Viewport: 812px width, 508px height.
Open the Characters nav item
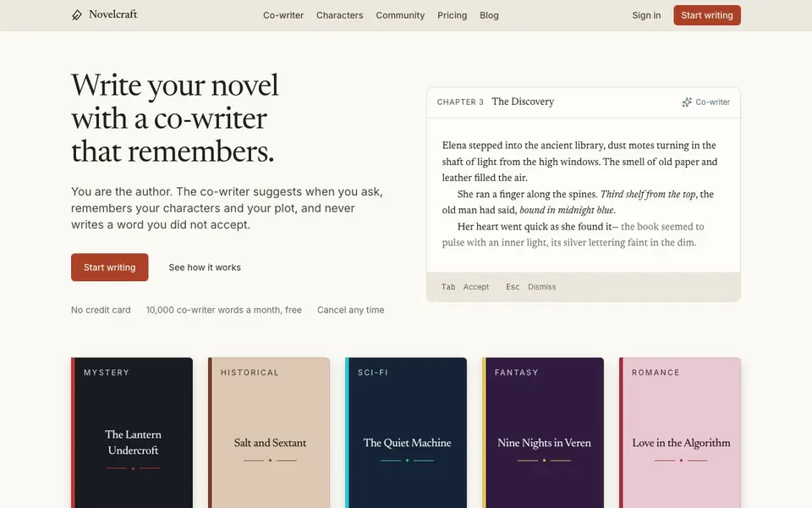[x=340, y=15]
